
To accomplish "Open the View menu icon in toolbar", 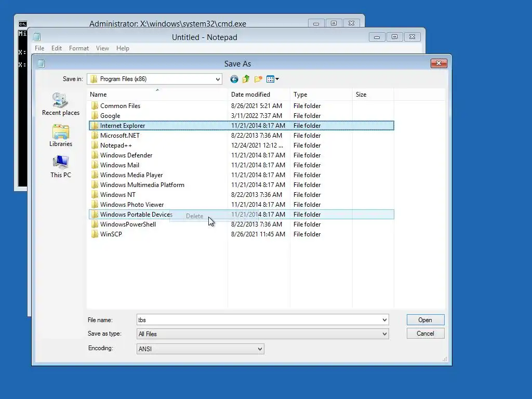I will coord(272,79).
